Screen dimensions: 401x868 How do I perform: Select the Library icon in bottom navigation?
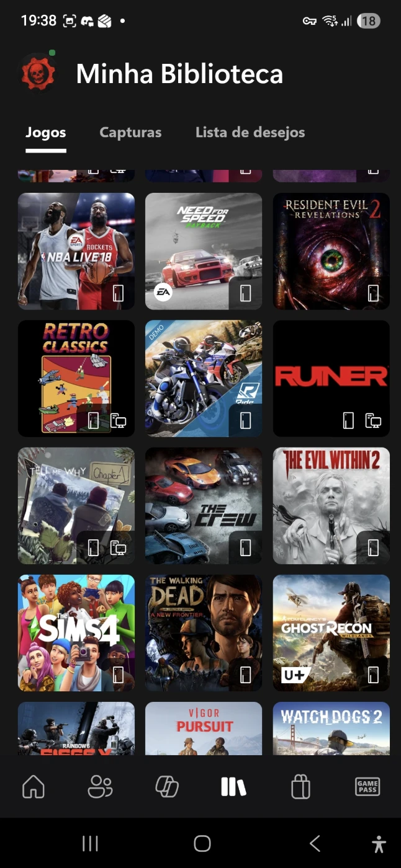point(233,787)
